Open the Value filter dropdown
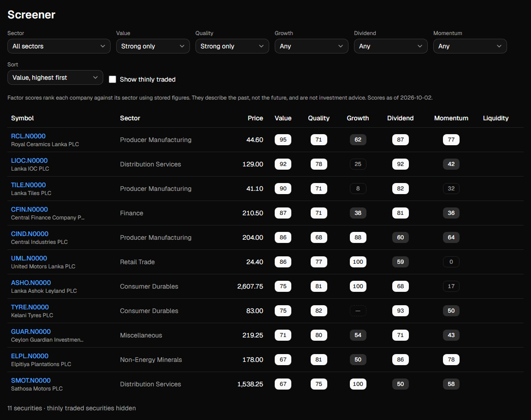 153,46
